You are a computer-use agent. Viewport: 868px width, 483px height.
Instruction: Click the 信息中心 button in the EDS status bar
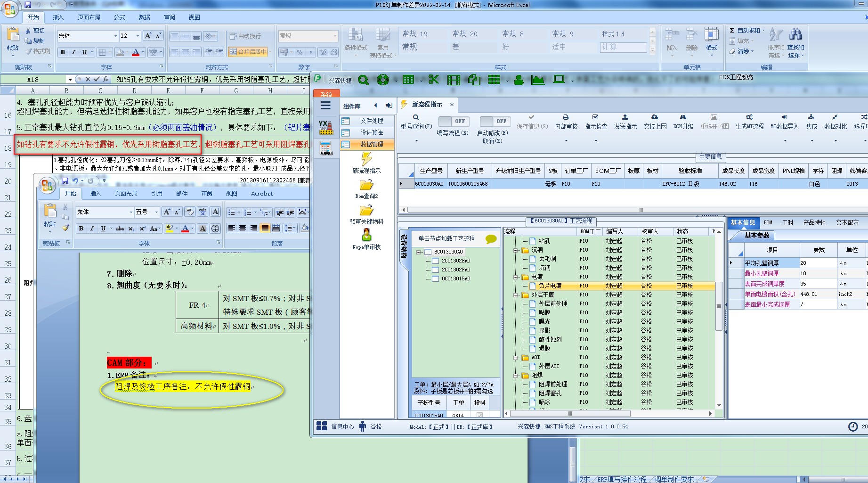[335, 426]
